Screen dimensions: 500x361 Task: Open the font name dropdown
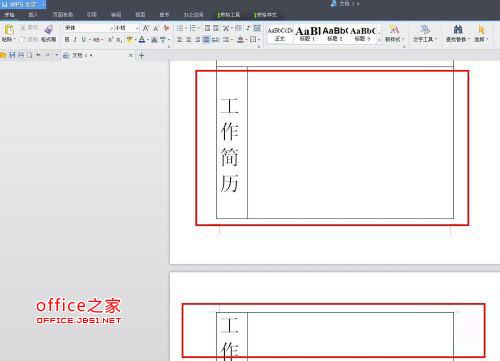112,28
